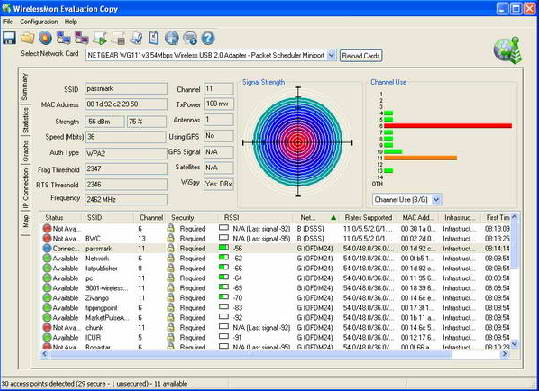The image size is (539, 391).
Task: Sort list by Rates Supported column header
Action: 369,218
